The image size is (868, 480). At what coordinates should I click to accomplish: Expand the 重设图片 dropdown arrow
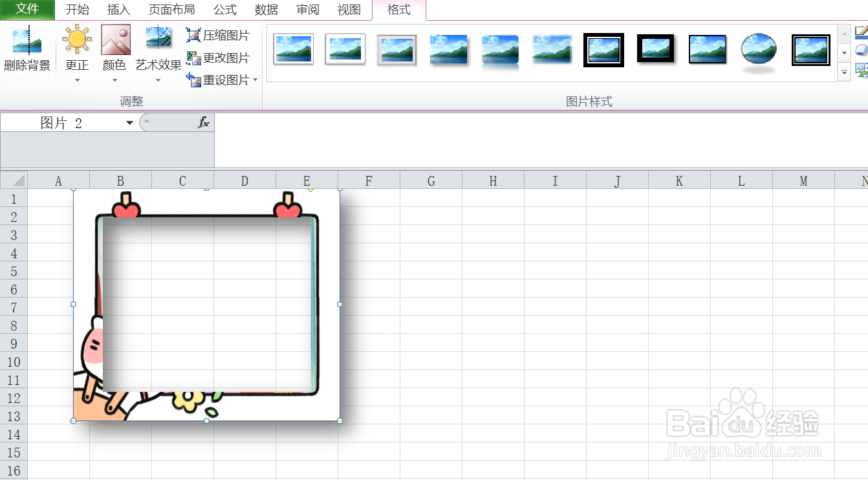coord(255,80)
